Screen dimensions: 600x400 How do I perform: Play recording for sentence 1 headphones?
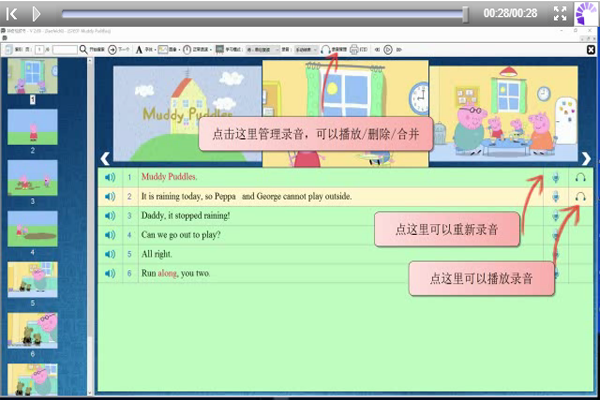(580, 177)
